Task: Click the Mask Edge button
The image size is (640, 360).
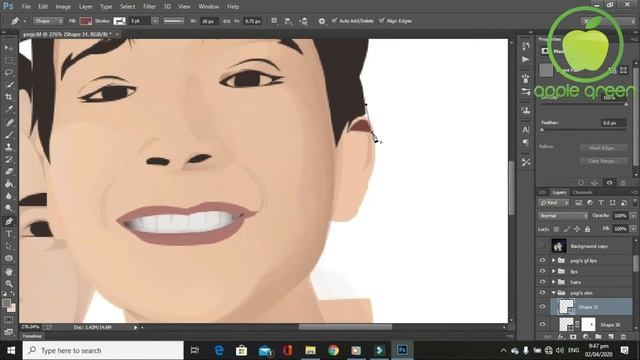Action: pyautogui.click(x=603, y=148)
